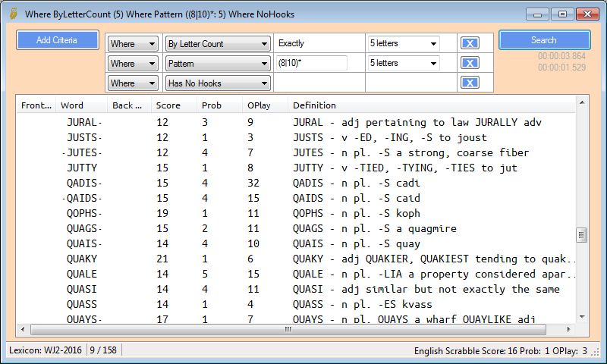Select the QUAGS word row
This screenshot has height=364, width=607.
pyautogui.click(x=296, y=228)
